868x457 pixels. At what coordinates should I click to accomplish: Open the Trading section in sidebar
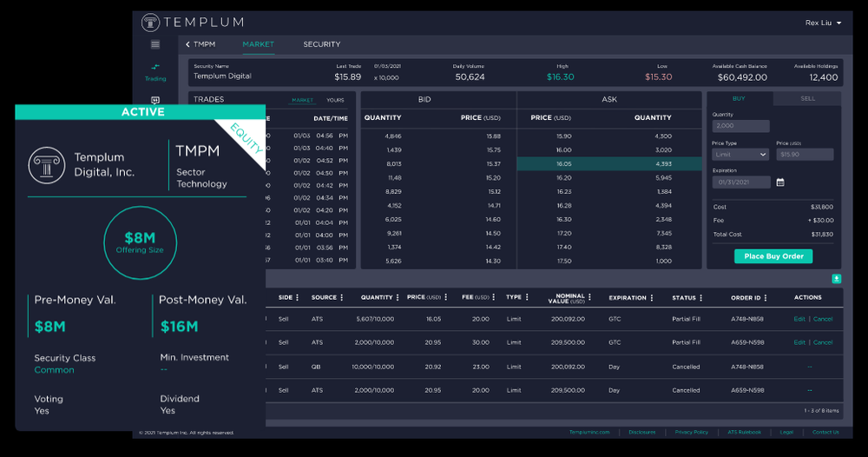(155, 73)
